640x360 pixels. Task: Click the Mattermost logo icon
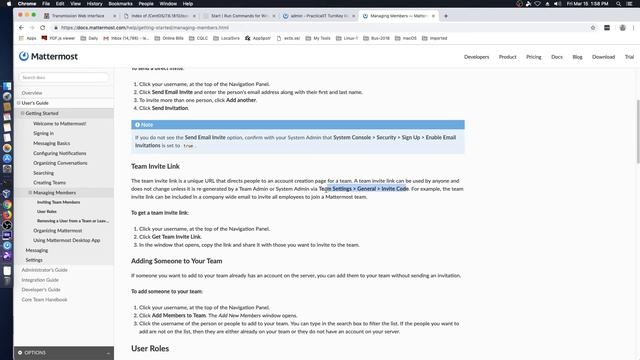coord(24,56)
